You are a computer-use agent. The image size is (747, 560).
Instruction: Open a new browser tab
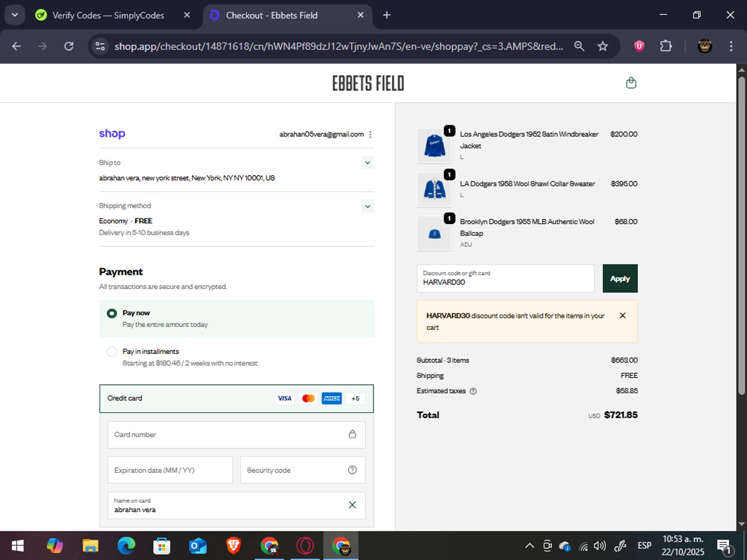tap(386, 15)
